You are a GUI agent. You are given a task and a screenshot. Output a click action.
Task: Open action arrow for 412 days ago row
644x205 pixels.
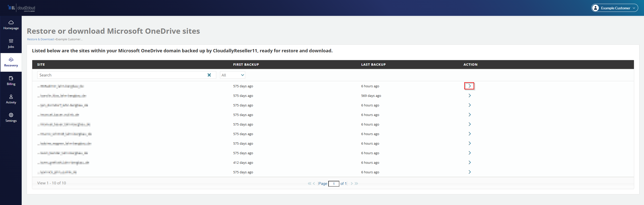469,162
